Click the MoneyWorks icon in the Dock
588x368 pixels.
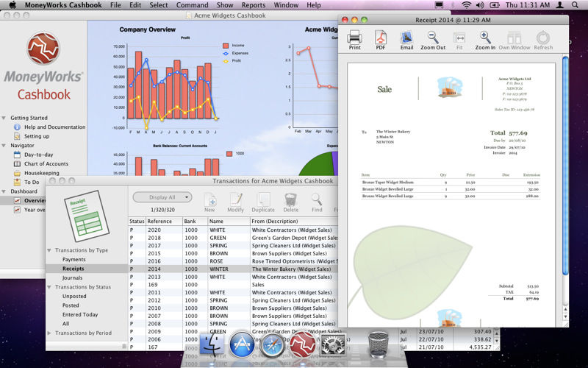tap(302, 344)
